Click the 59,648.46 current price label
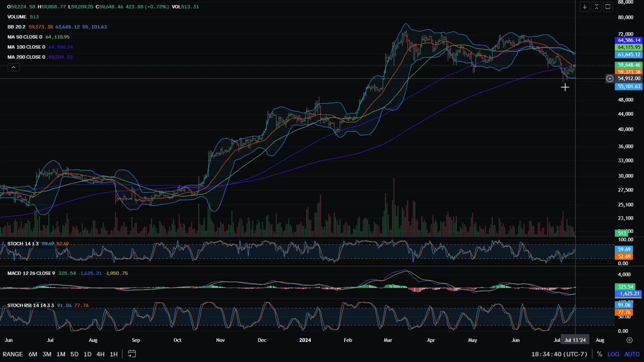This screenshot has height=362, width=644. [628, 65]
